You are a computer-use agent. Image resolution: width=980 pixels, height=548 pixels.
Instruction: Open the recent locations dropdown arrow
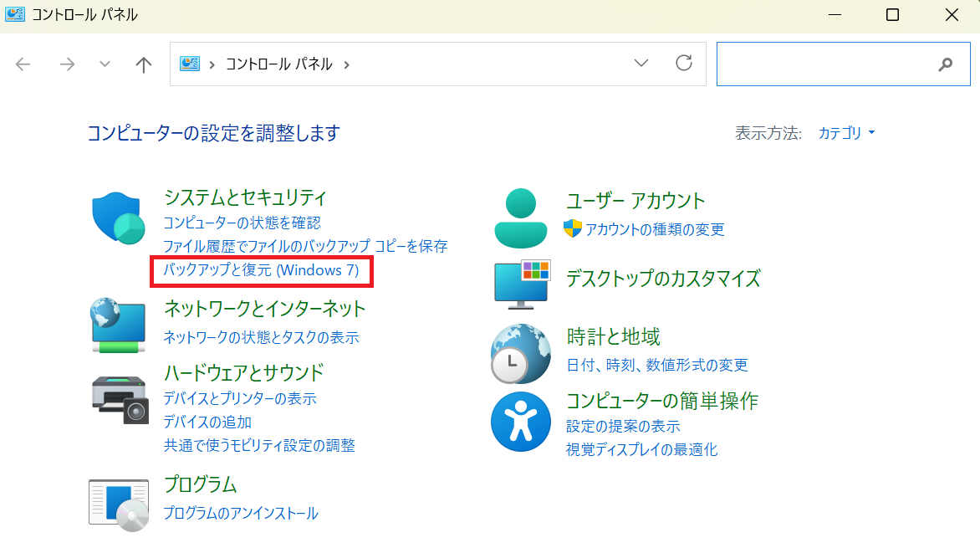[x=105, y=64]
